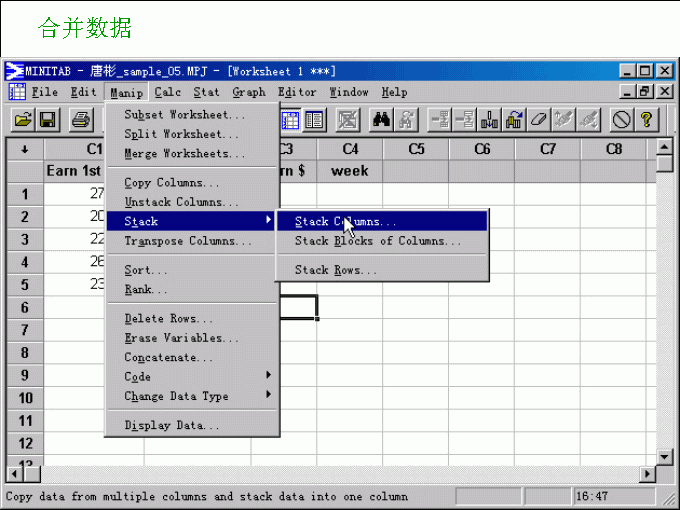Select the C5 column header
This screenshot has width=680, height=510.
click(x=416, y=149)
